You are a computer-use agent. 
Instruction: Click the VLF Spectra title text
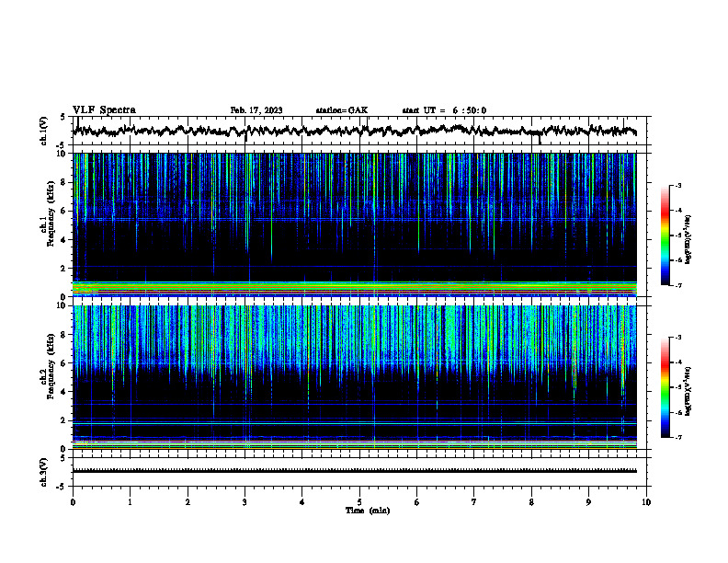point(104,110)
